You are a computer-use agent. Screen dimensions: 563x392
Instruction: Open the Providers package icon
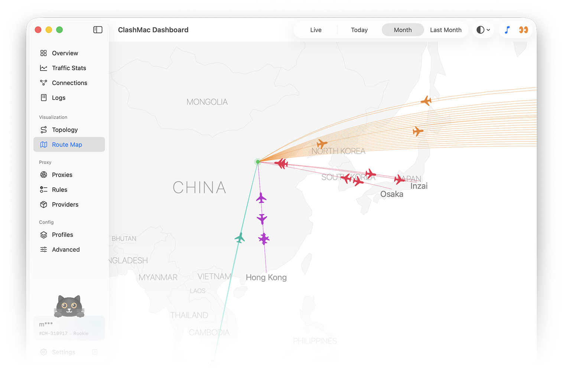pos(43,204)
